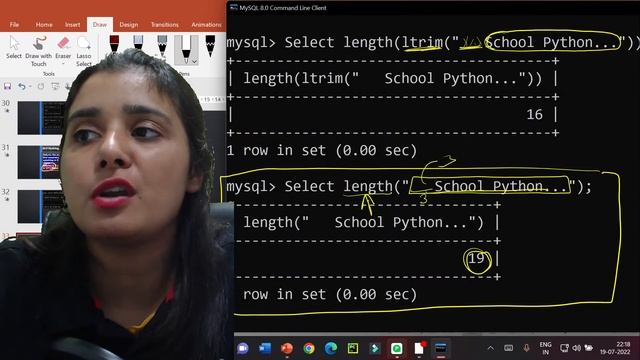
Task: Open the Draw ribbon tab
Action: click(100, 24)
